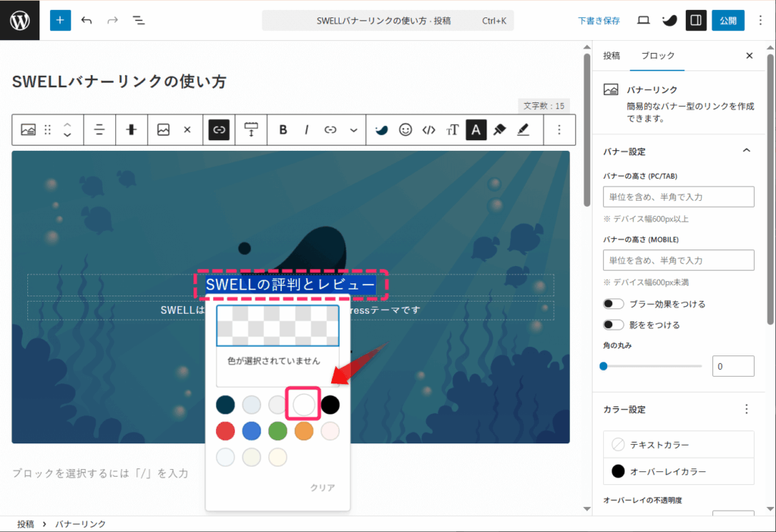Screen dimensions: 776x532
Task: Click the emoji smiley icon in toolbar
Action: (x=405, y=130)
